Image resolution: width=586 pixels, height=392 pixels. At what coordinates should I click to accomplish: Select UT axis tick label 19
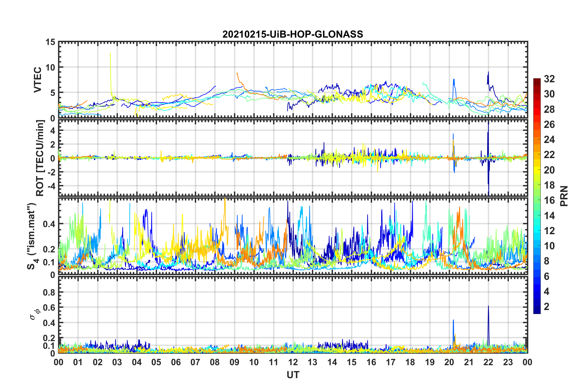point(430,362)
